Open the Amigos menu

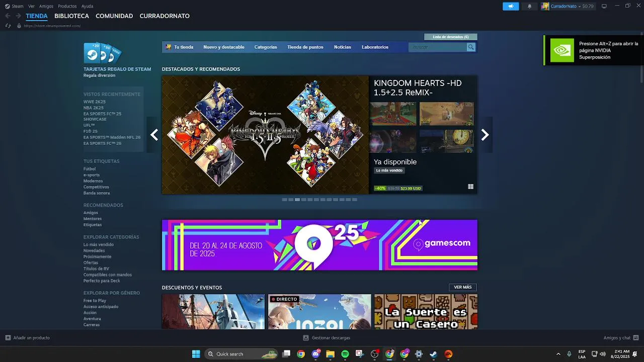(x=46, y=6)
